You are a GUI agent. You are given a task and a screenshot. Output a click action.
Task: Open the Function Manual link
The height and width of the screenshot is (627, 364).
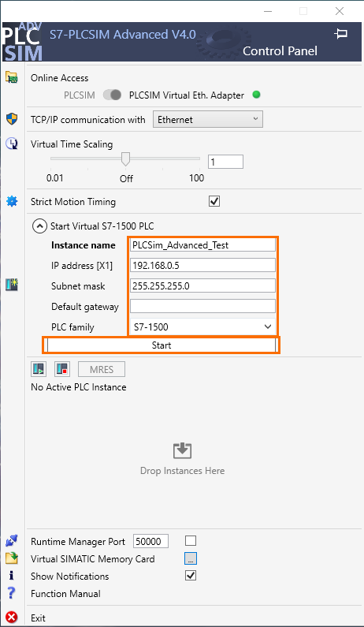point(65,594)
